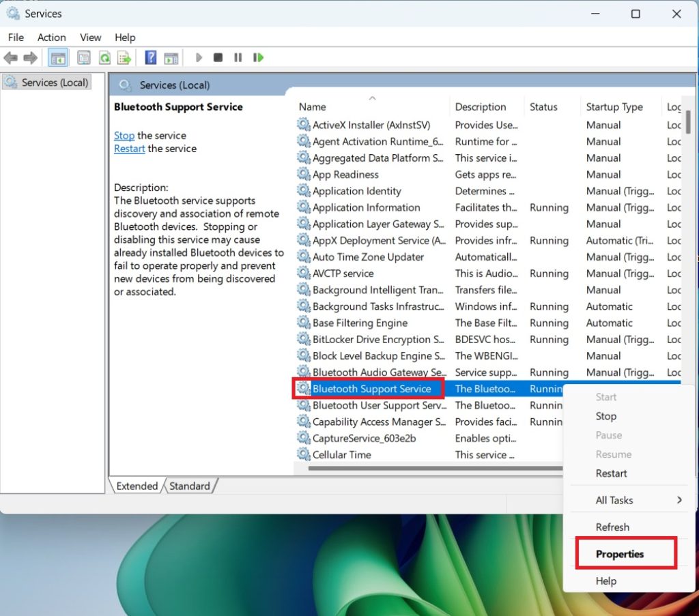Open the File menu
This screenshot has height=616, width=699.
click(16, 38)
